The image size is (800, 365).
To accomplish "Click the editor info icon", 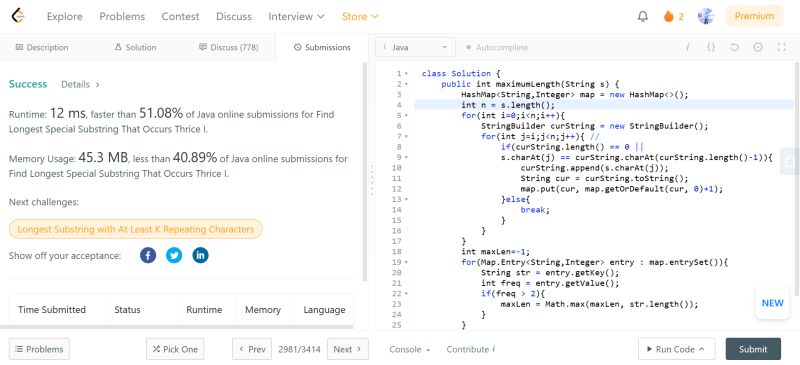I will (687, 47).
